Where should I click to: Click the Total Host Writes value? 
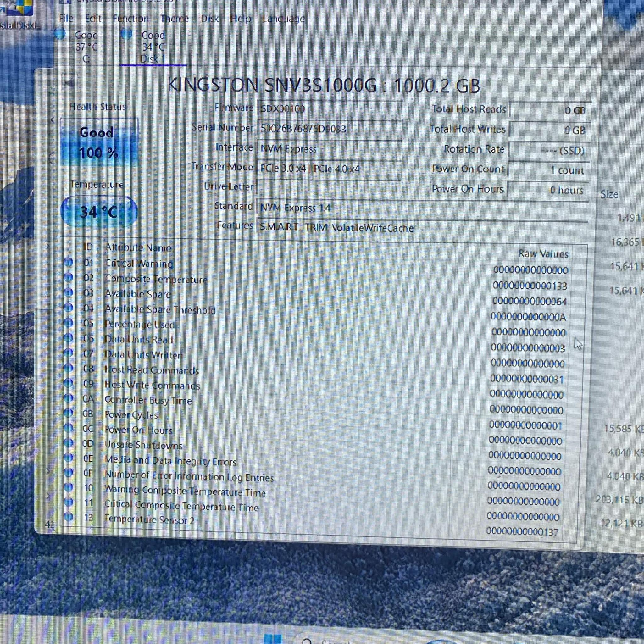tap(550, 130)
